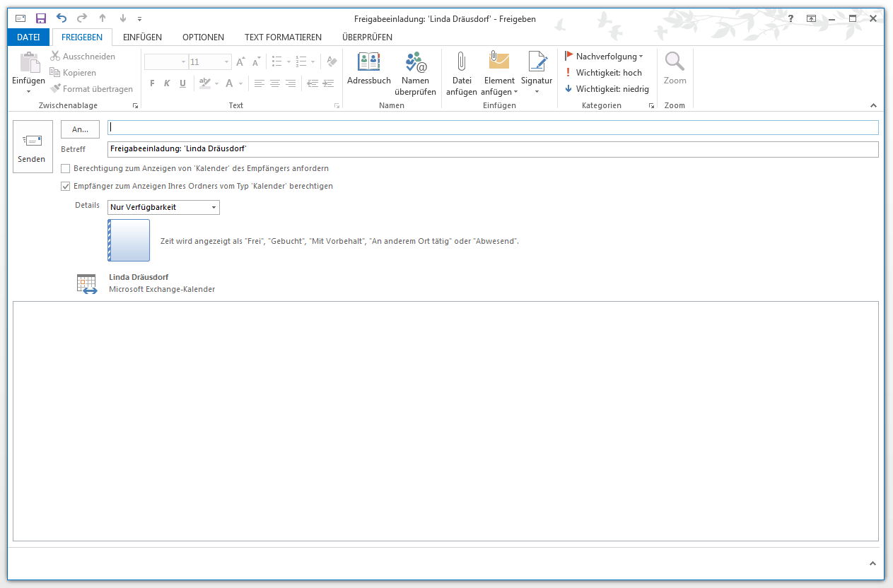Open the Nachverfolgung dropdown
This screenshot has height=588, width=893.
pyautogui.click(x=605, y=57)
